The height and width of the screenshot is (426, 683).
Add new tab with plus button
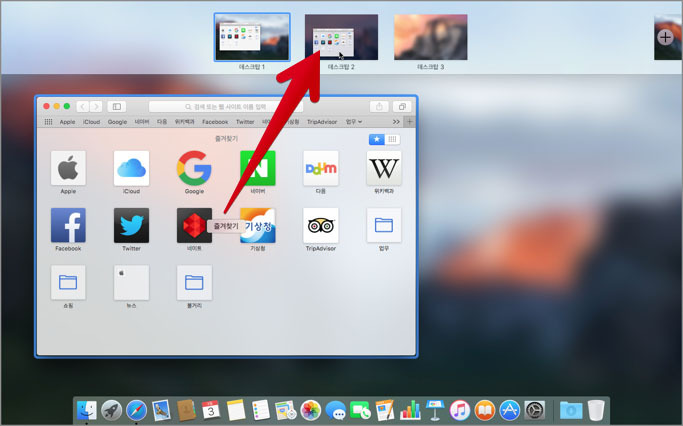409,122
